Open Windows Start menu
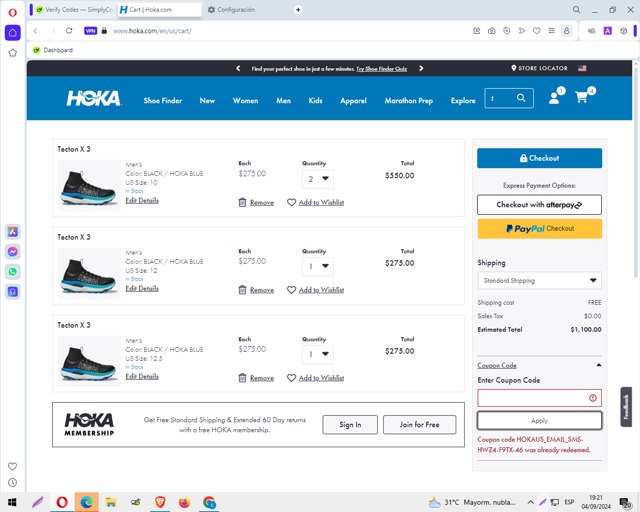640x512 pixels. coord(12,502)
